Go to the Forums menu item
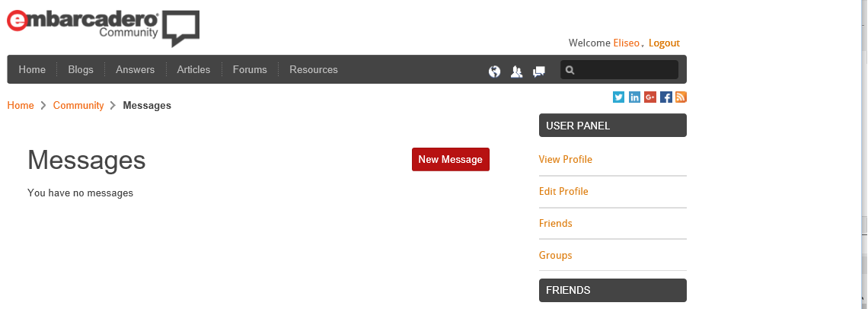This screenshot has width=868, height=309. click(x=250, y=69)
